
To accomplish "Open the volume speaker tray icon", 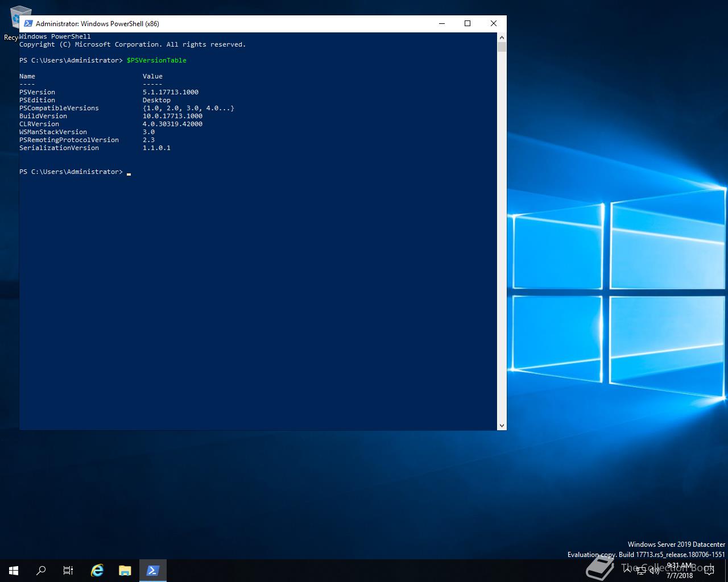I will coord(654,571).
